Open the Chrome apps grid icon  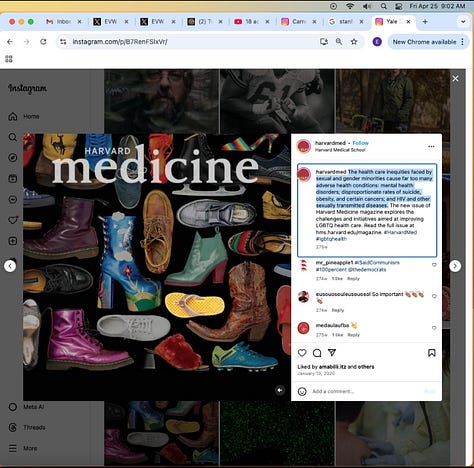9,59
